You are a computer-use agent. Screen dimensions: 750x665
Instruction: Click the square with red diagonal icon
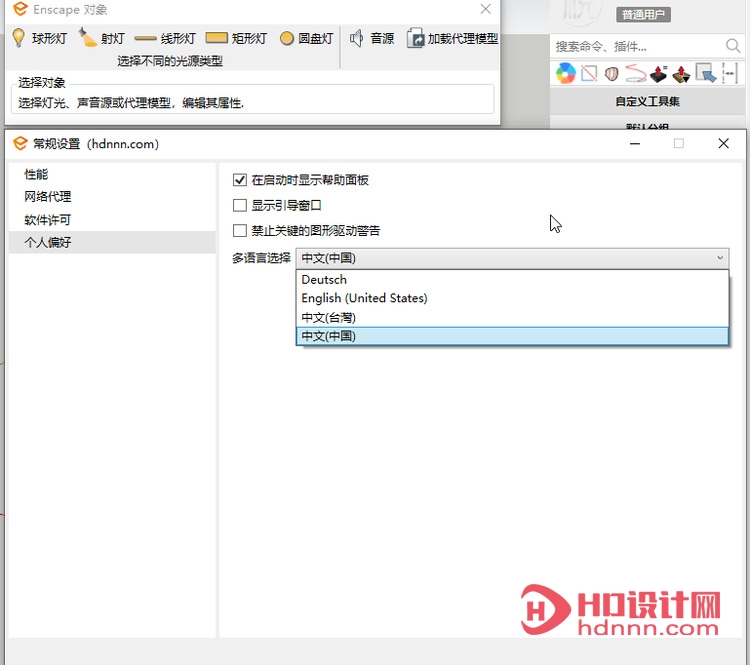[x=589, y=74]
